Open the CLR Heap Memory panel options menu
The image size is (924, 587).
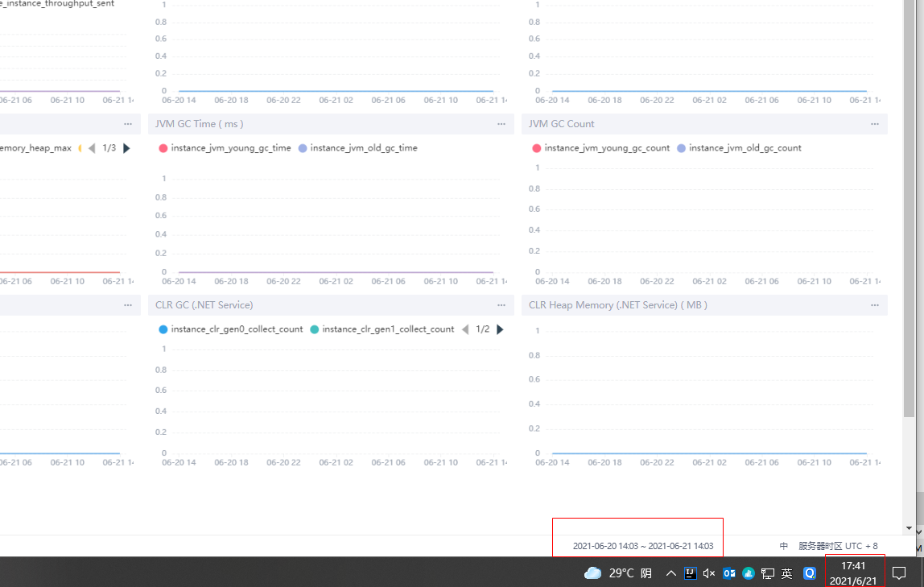[x=874, y=304]
